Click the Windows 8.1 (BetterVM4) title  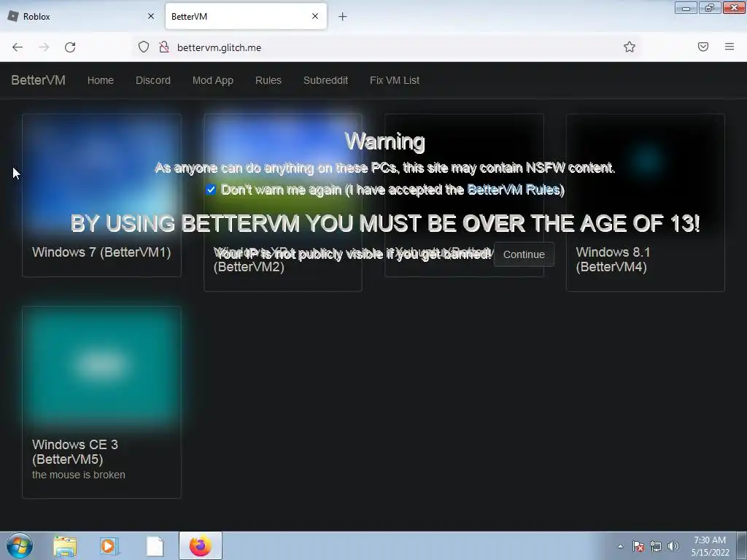[x=613, y=259]
